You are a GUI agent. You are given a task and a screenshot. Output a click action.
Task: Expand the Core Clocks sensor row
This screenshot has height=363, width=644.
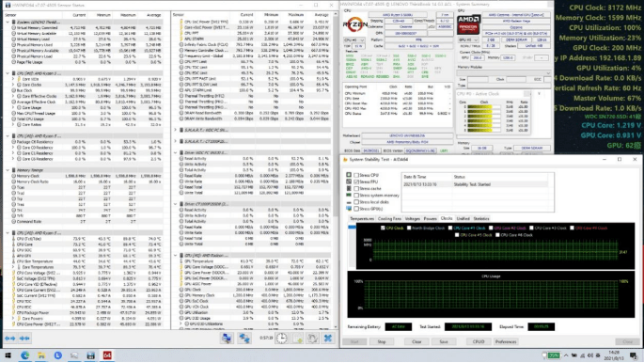coord(13,85)
